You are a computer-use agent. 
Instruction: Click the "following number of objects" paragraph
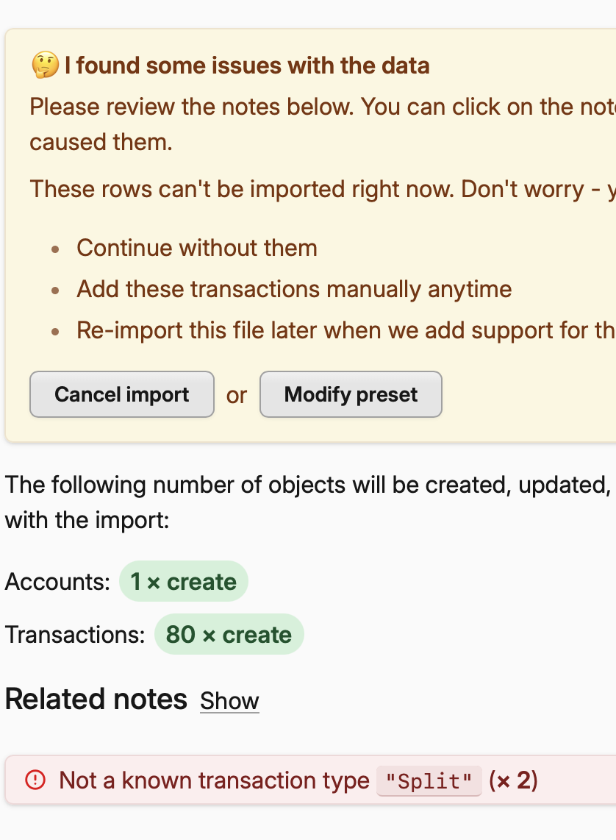[309, 485]
